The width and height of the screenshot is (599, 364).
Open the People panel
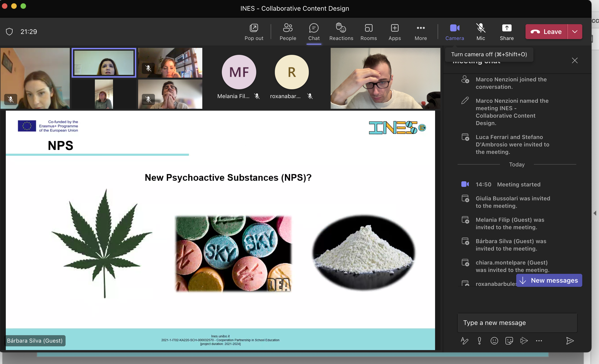coord(288,32)
